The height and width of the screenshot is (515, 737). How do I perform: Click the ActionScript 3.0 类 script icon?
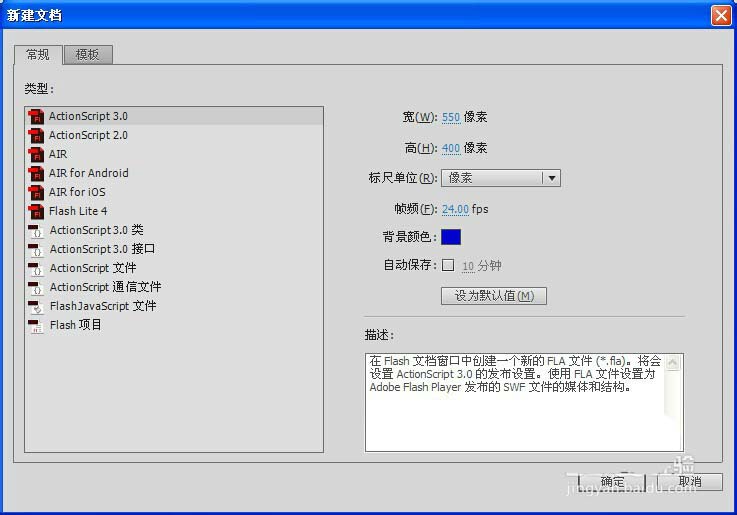click(36, 231)
